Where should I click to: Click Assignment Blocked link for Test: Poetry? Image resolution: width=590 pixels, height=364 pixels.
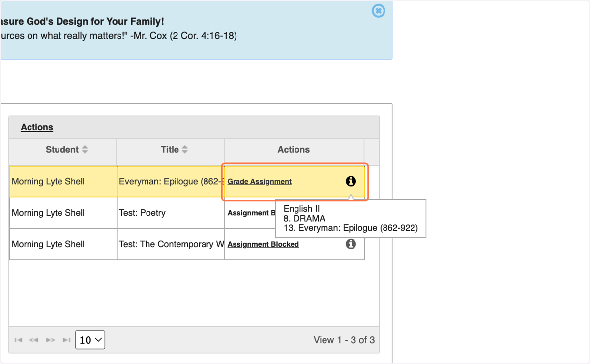[x=251, y=213]
